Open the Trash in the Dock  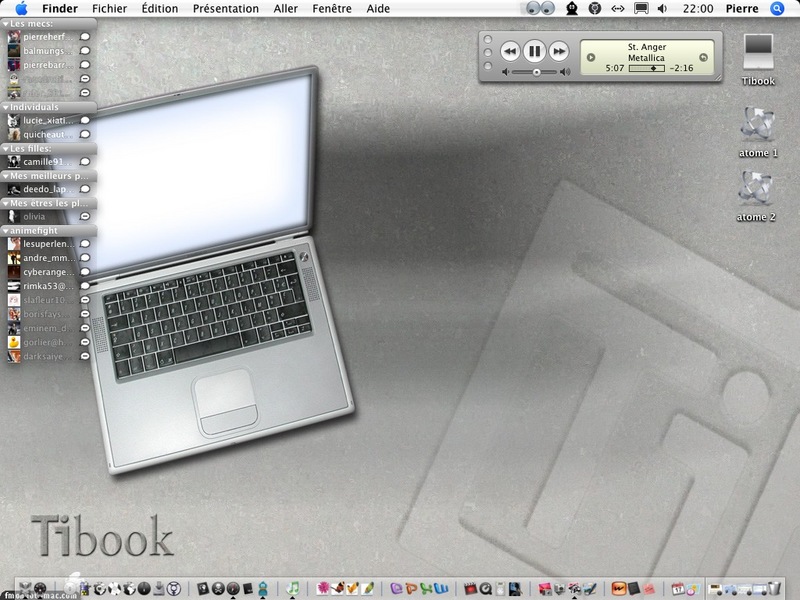coord(774,588)
